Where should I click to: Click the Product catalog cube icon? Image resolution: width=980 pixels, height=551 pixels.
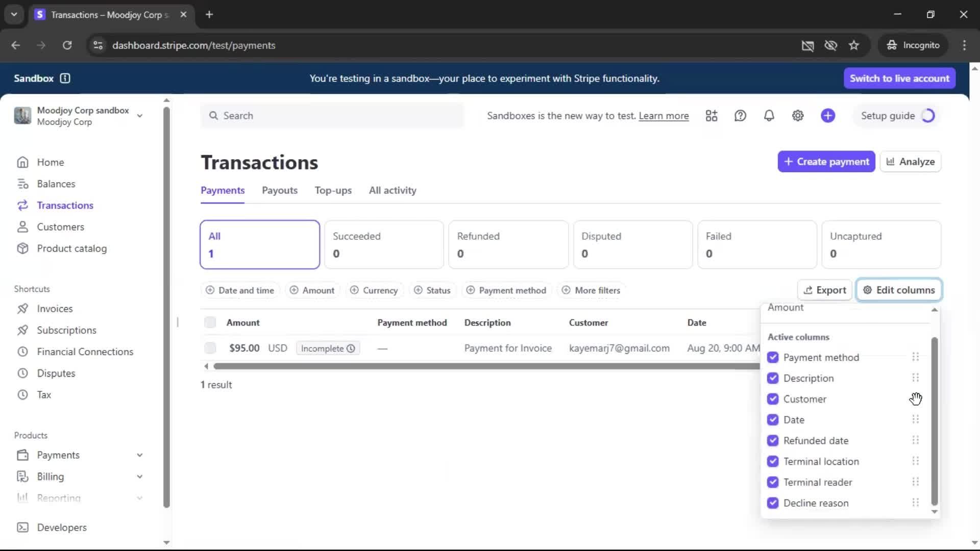pyautogui.click(x=22, y=248)
